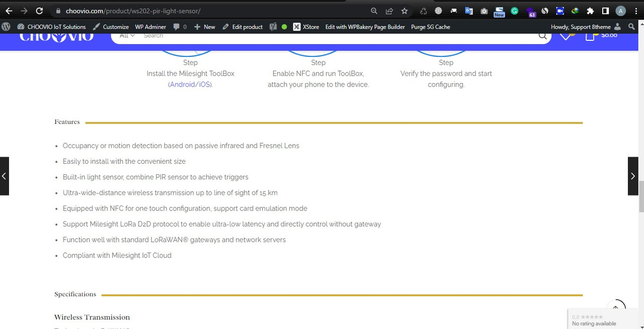
Task: Click text Support Milesight LoRa D2D protocol
Action: click(x=222, y=224)
